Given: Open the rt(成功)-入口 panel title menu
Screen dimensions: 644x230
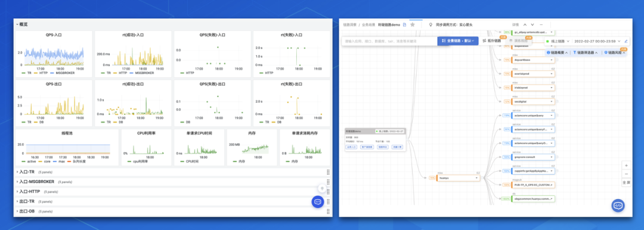Looking at the screenshot, I should pos(132,35).
